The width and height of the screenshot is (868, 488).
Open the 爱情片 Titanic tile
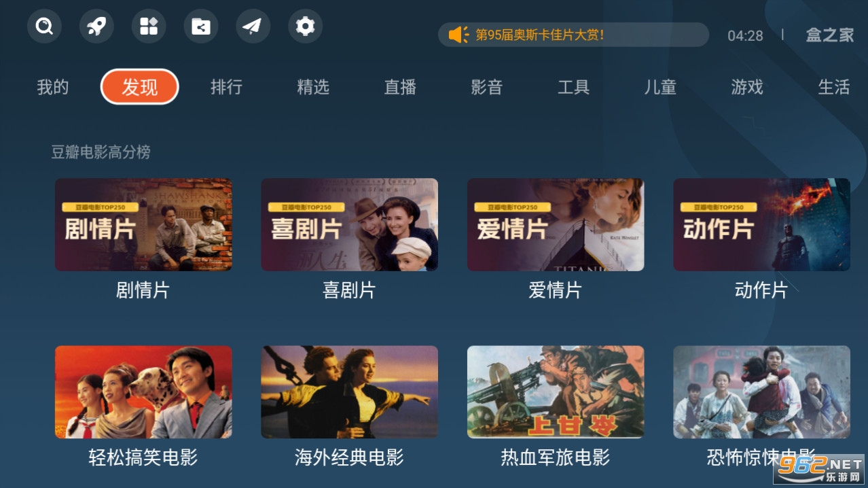[x=556, y=225]
